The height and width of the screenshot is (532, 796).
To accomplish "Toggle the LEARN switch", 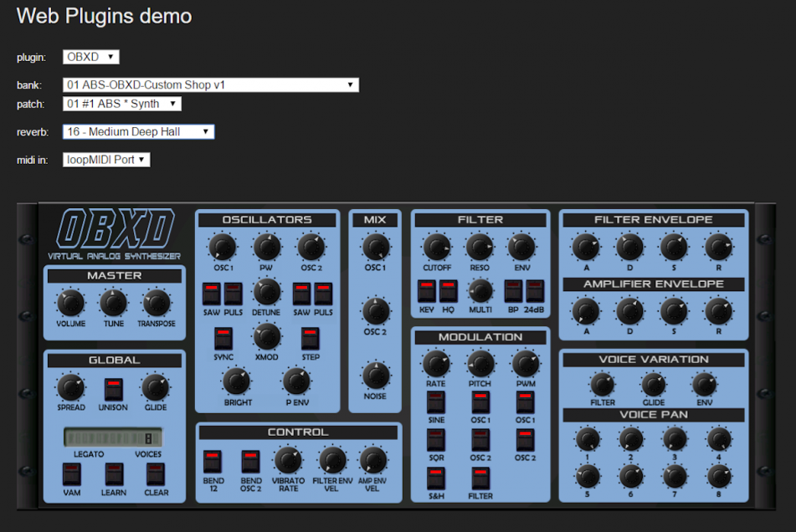I will click(x=114, y=474).
